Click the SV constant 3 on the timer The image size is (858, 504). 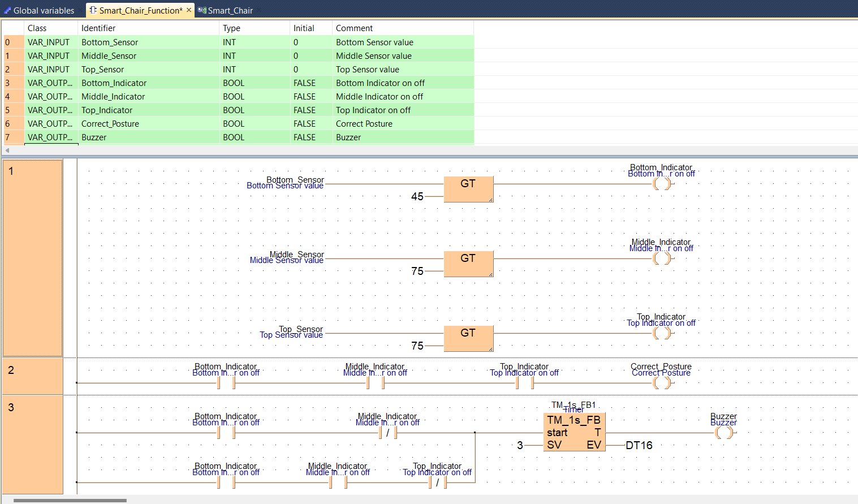click(520, 445)
